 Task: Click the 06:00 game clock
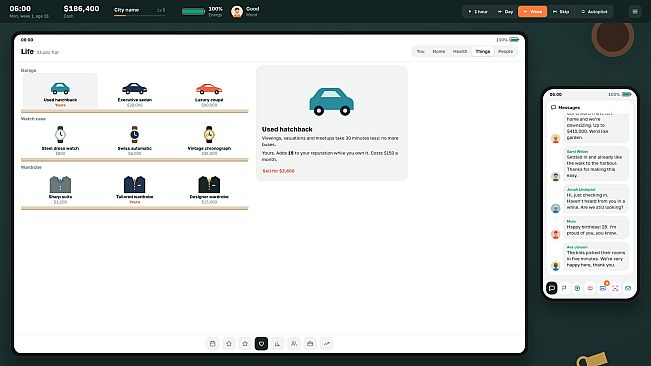(20, 9)
